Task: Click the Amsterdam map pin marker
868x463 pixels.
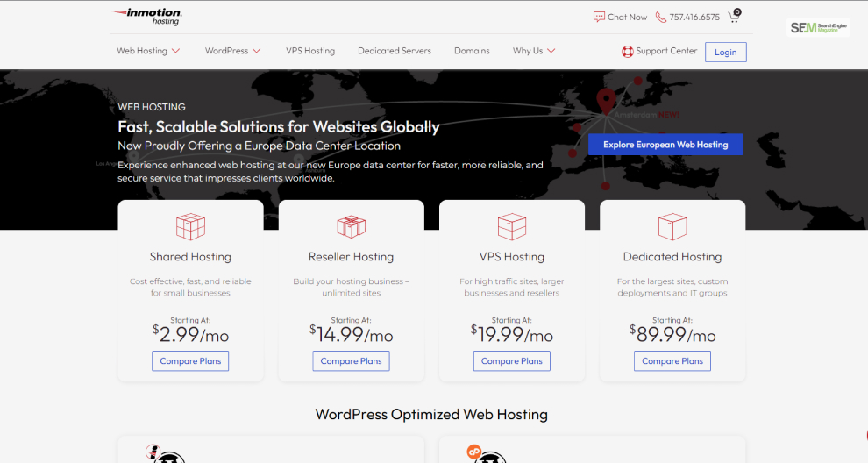Action: click(606, 102)
